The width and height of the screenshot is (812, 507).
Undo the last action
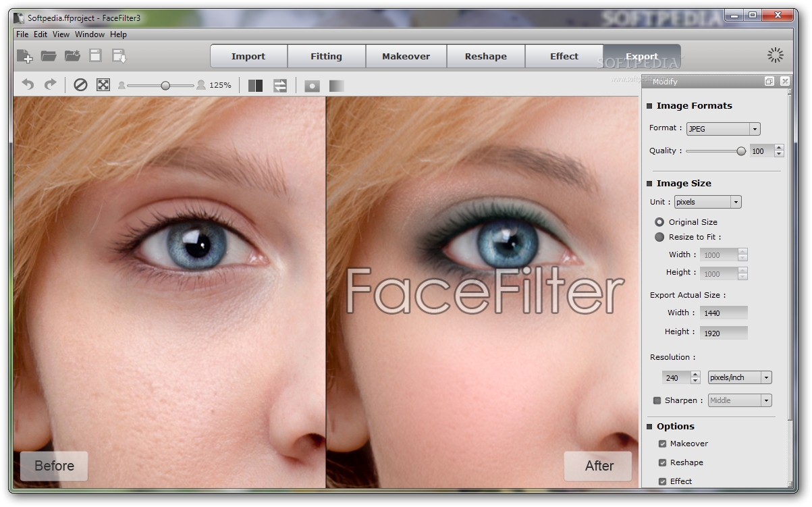(x=28, y=85)
